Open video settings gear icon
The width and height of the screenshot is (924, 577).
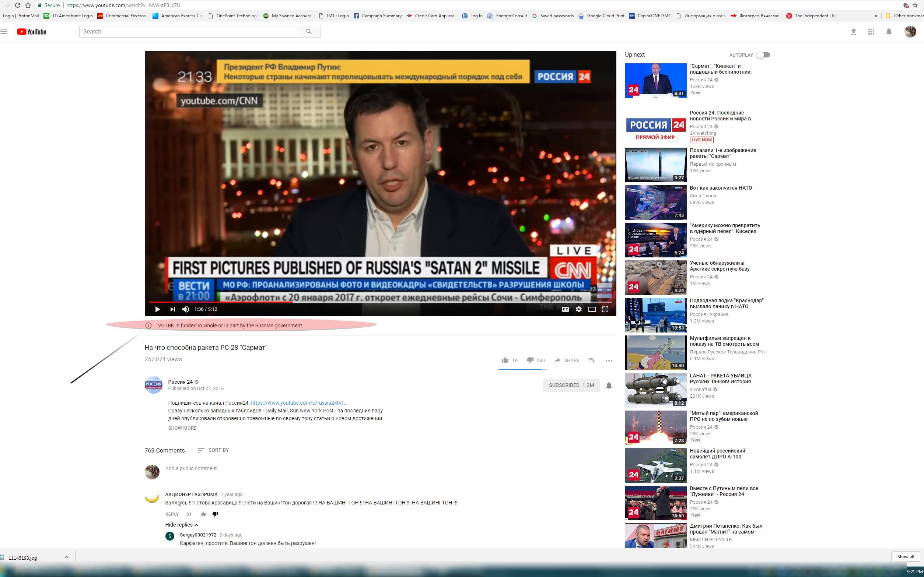pyautogui.click(x=579, y=309)
